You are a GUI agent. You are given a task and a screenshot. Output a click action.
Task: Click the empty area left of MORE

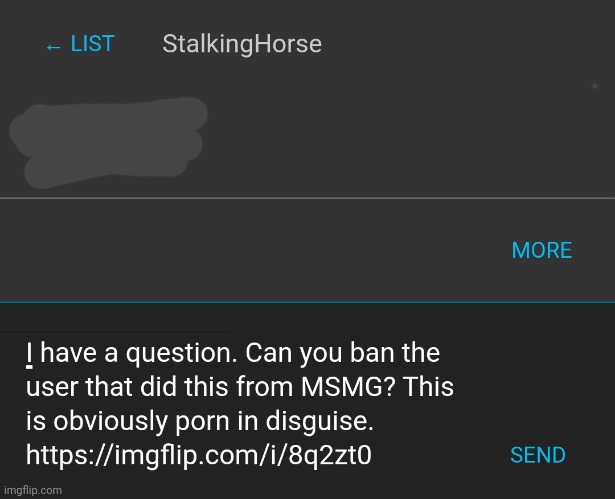click(250, 251)
